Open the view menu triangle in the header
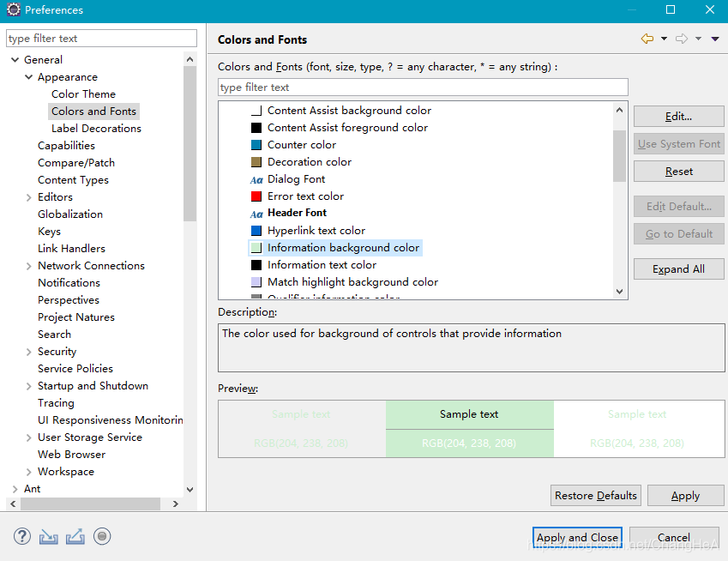Screen dimensions: 728x561 coord(715,39)
